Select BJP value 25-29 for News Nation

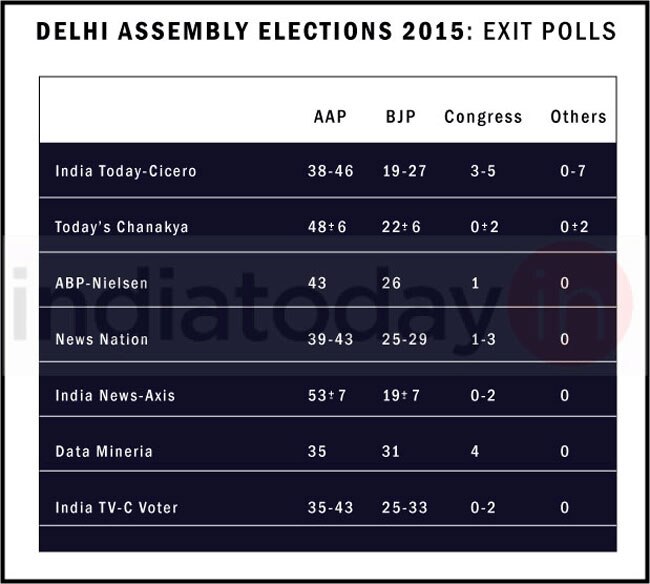coord(405,339)
